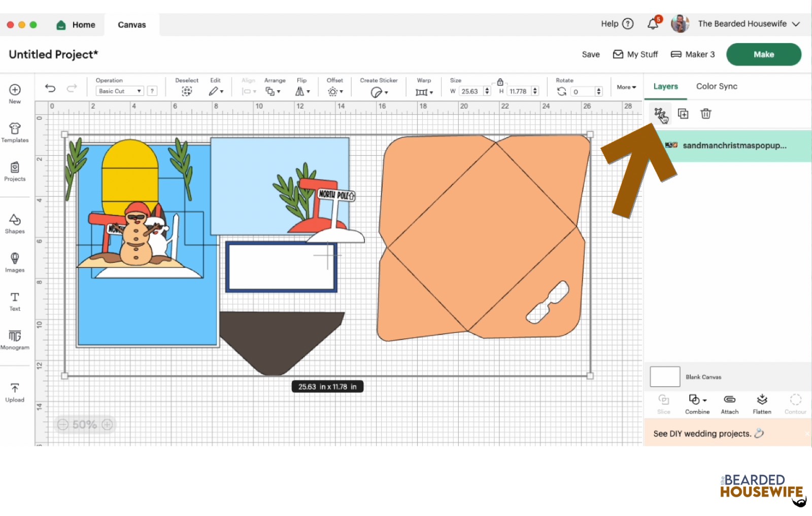Screen dimensions: 812x516
Task: Click the Save button
Action: [x=591, y=54]
